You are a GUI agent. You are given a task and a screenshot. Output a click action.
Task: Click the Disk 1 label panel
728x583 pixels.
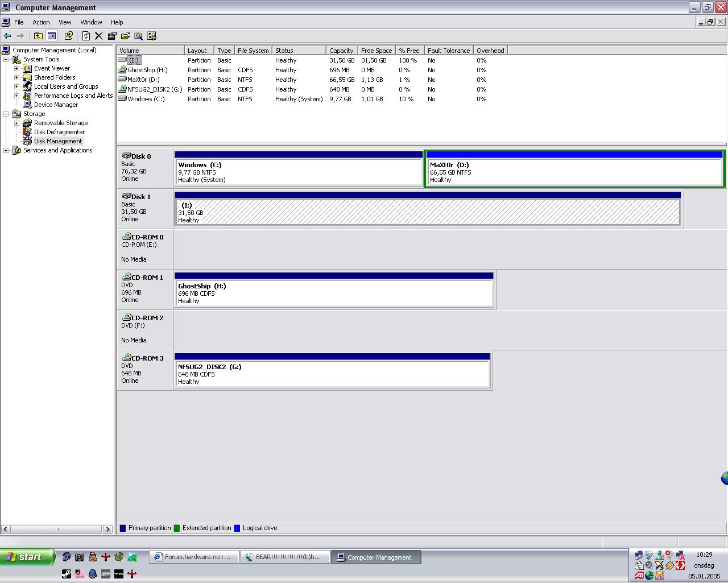[x=144, y=209]
